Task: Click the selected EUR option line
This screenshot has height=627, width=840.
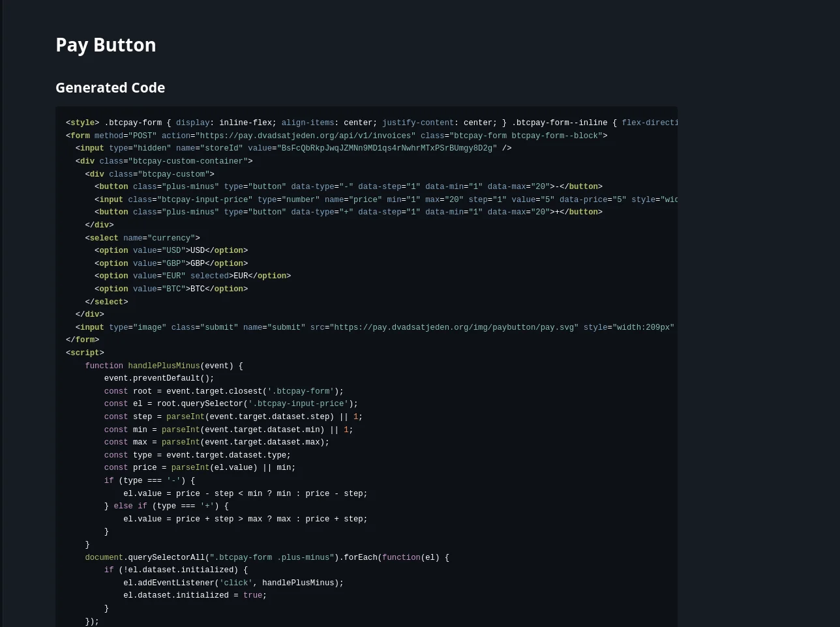Action: pos(192,276)
